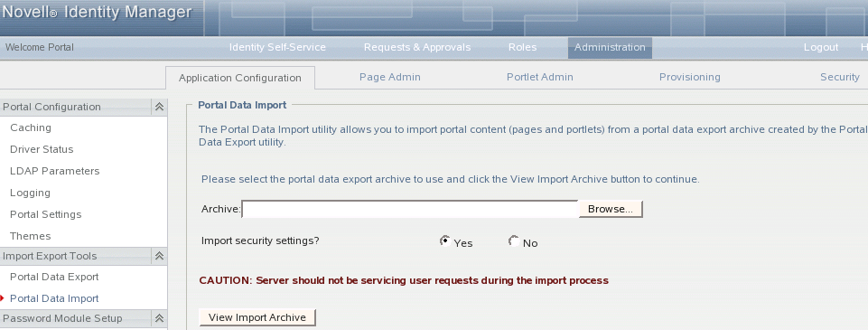Open LDAP Parameters in the sidebar
The width and height of the screenshot is (868, 330).
point(55,171)
